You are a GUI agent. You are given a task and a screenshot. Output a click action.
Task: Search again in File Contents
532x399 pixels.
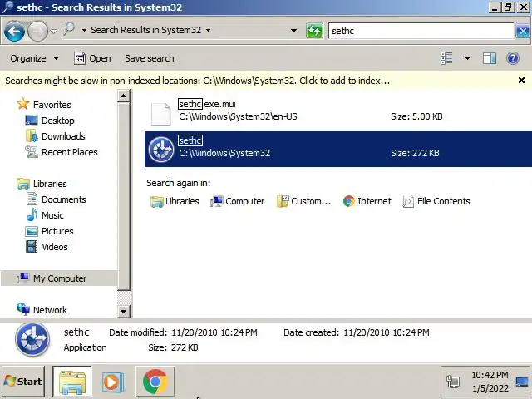436,201
